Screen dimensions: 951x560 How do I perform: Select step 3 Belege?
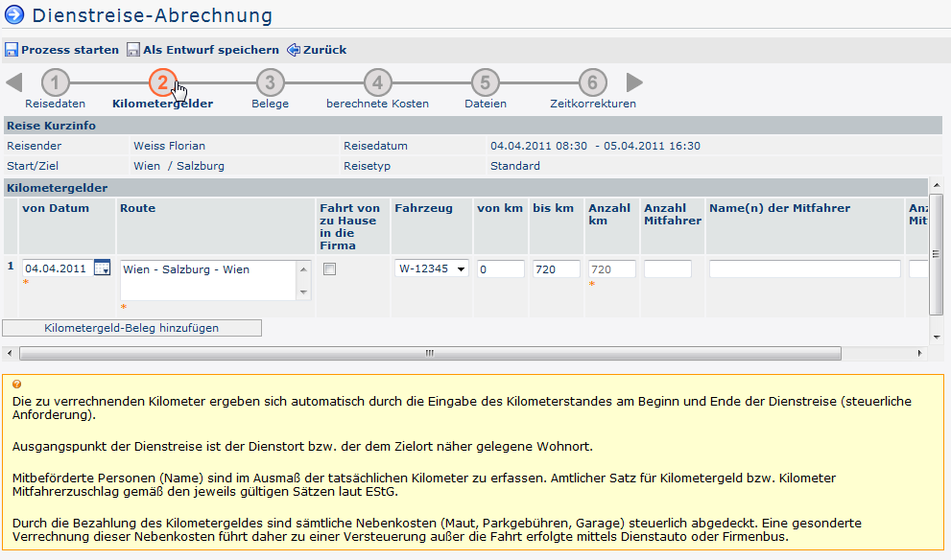270,82
